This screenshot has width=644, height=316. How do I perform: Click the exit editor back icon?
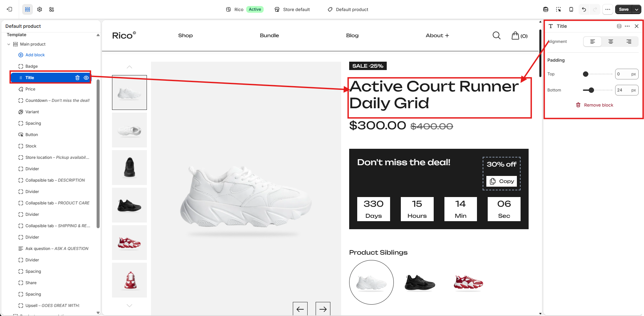(9, 9)
